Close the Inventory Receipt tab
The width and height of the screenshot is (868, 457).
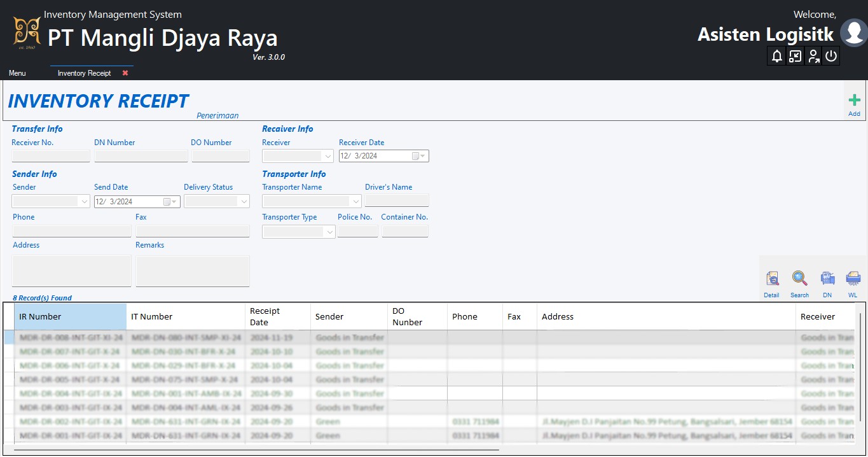click(x=125, y=73)
